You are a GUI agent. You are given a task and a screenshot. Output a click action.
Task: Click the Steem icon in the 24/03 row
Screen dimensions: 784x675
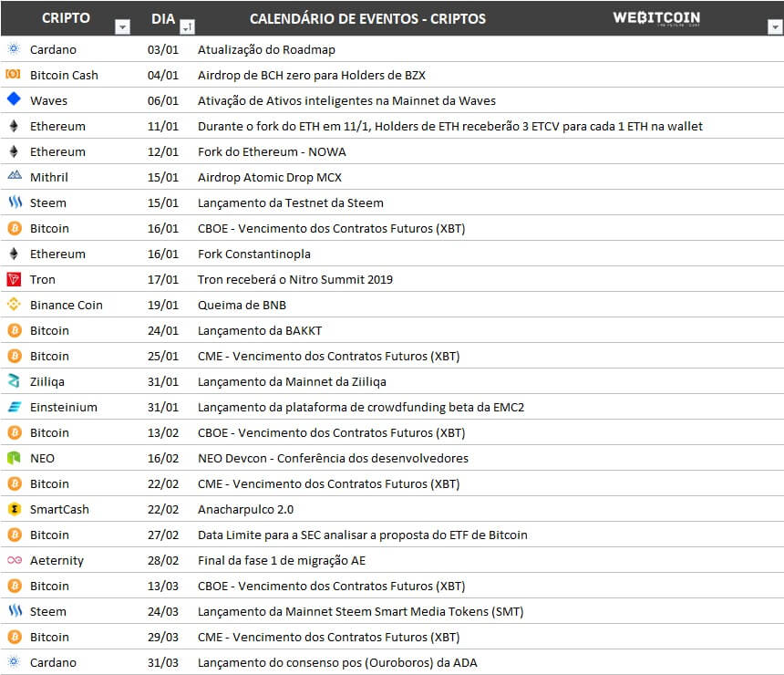click(15, 610)
